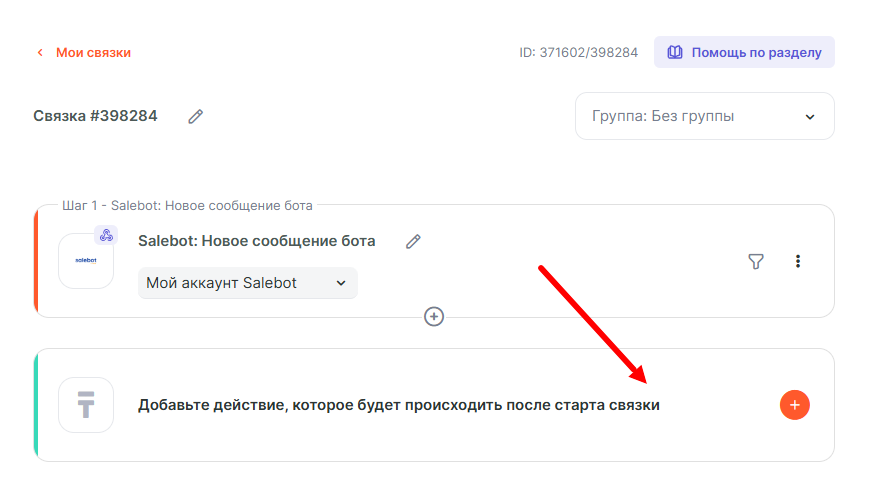This screenshot has width=892, height=492.
Task: Rename step via pencil beside Salebot step title
Action: point(413,241)
